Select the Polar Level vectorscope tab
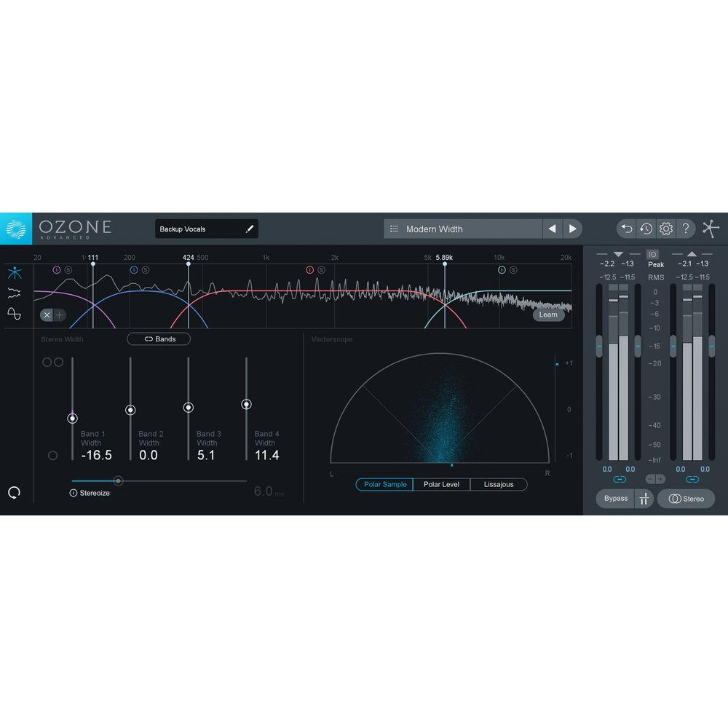Image resolution: width=728 pixels, height=728 pixels. (x=442, y=484)
